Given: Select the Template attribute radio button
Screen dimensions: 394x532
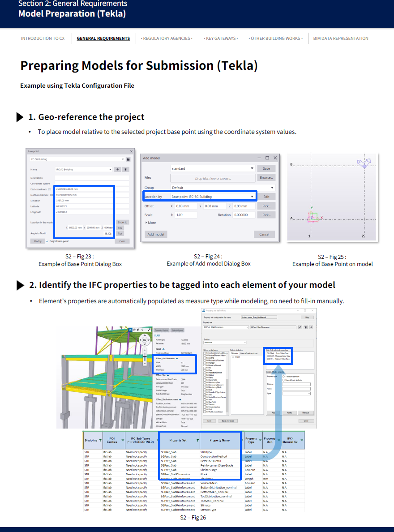Looking at the screenshot, I should point(283,377).
